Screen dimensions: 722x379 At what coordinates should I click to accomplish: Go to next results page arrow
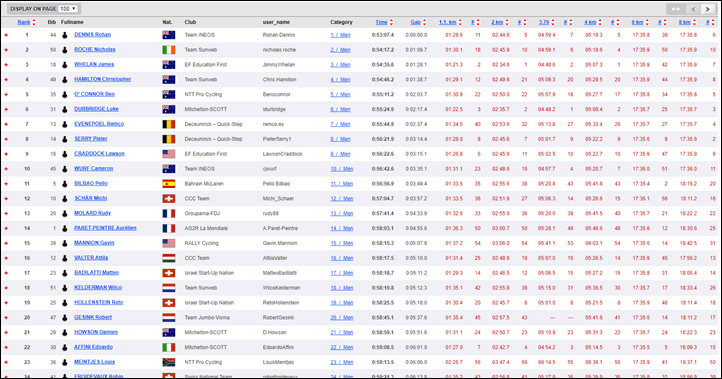tap(707, 9)
